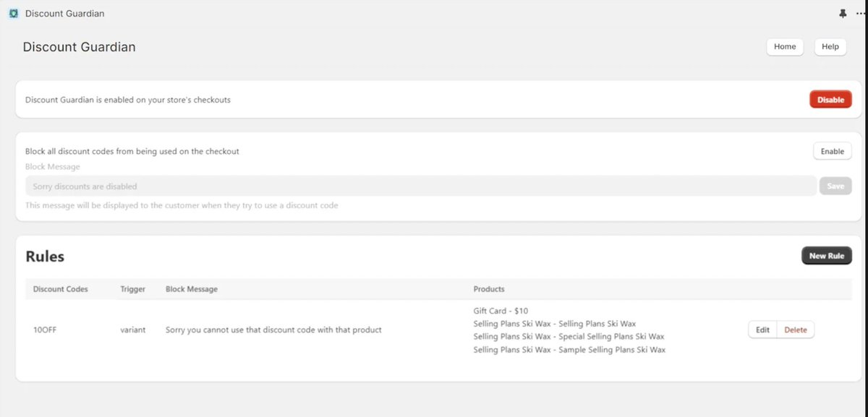868x417 pixels.
Task: Select the 'Gift Card - $10' product entry
Action: coord(501,311)
